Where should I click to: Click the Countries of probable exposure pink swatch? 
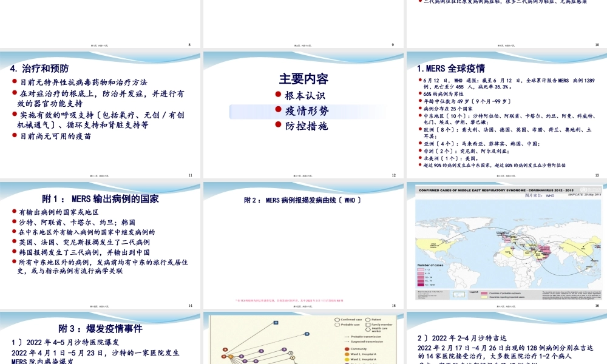coord(483,293)
